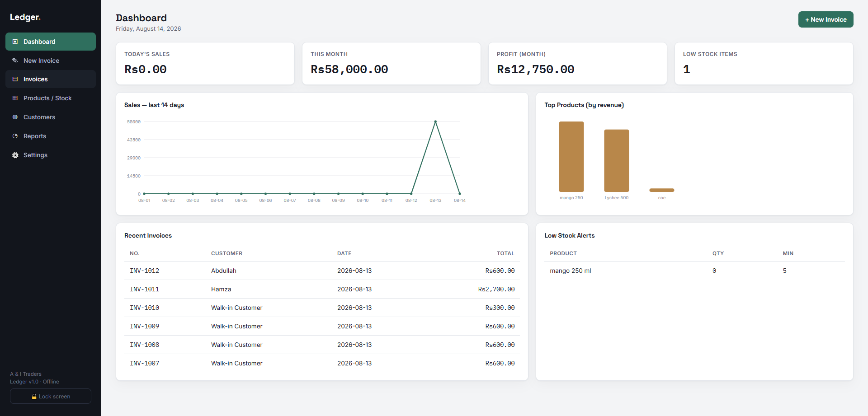
Task: Click the TOTAL column header
Action: (505, 253)
